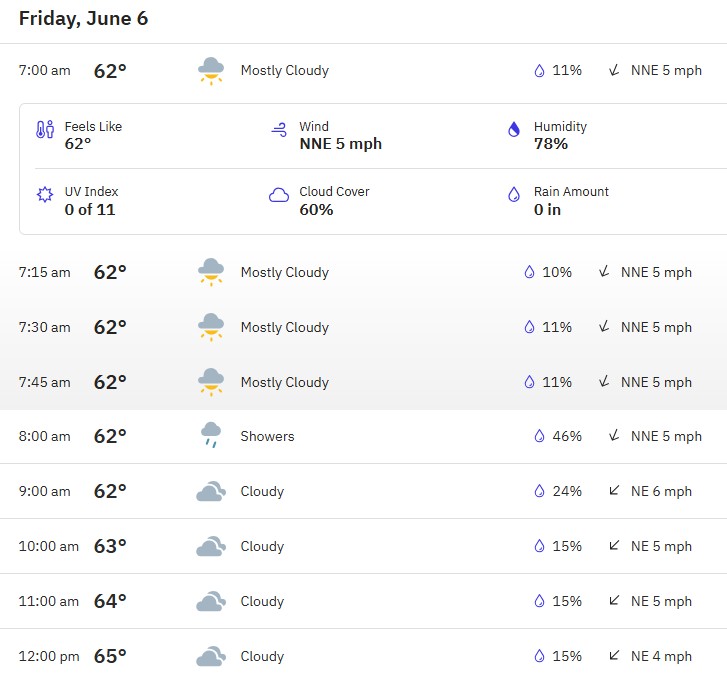Click the precipitation droplet icon at 10:00 am
This screenshot has height=681, width=727.
pos(539,546)
